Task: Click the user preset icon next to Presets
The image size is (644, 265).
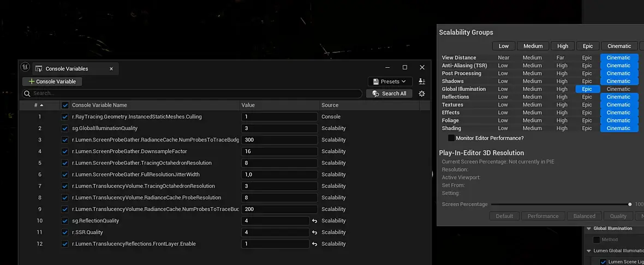Action: click(x=421, y=81)
